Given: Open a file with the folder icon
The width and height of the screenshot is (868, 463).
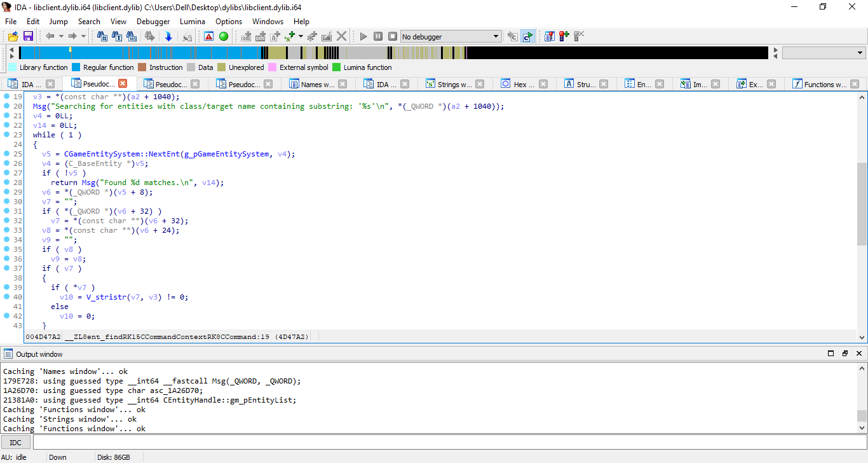Looking at the screenshot, I should point(13,36).
